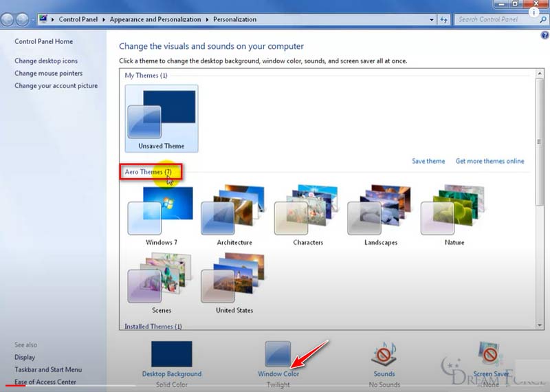Expand the arrow after Control Panel breadcrumb
Image resolution: width=550 pixels, height=392 pixels.
pos(104,20)
